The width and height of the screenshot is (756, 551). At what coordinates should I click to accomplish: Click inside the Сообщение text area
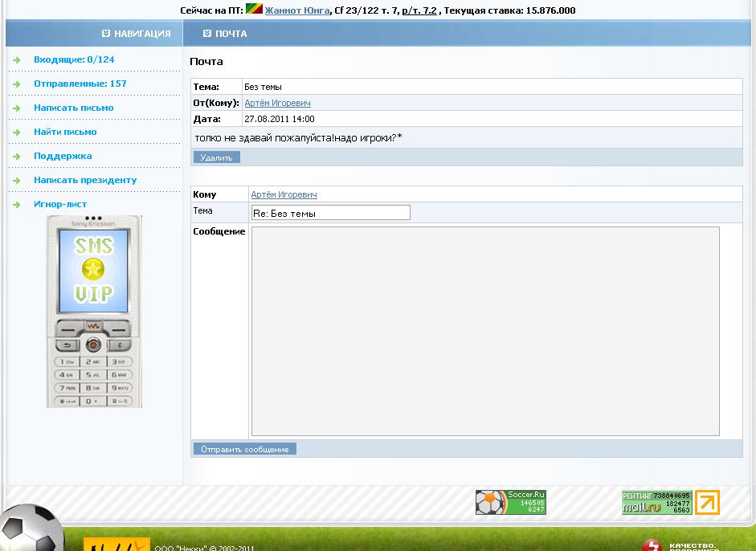pos(484,331)
